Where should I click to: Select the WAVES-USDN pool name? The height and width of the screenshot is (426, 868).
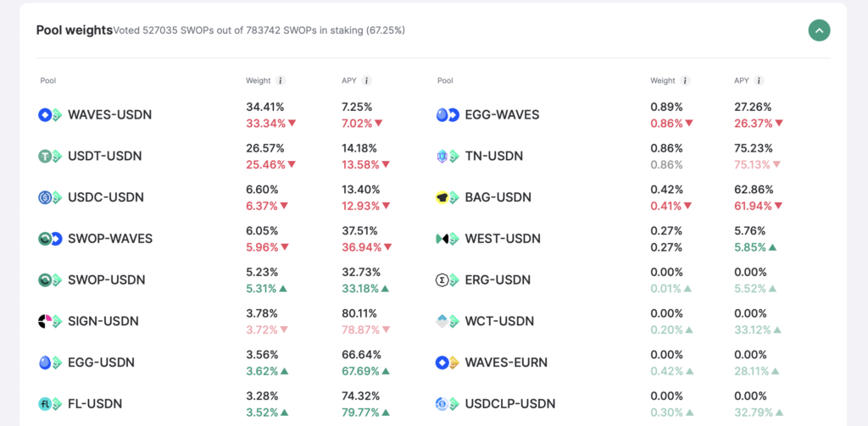109,115
